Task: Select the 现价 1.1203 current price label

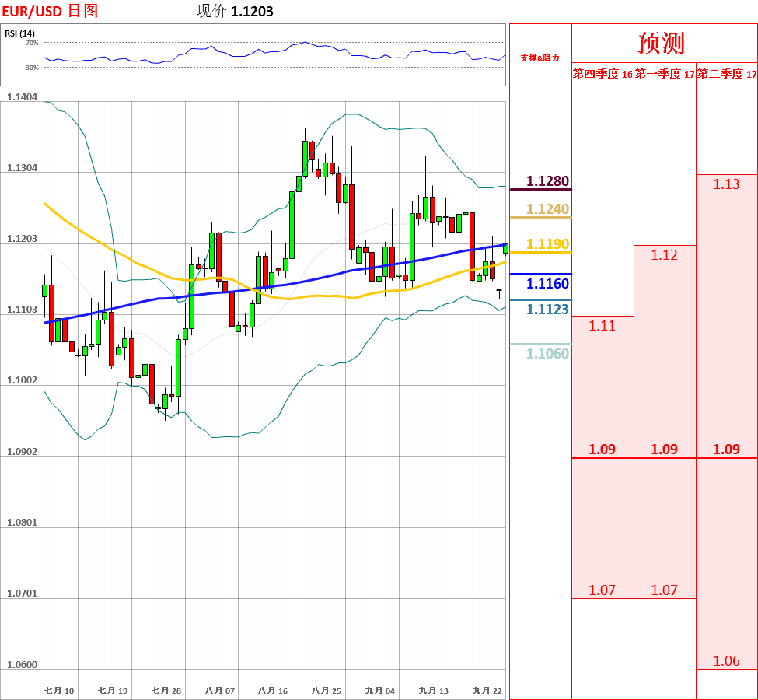Action: tap(235, 11)
